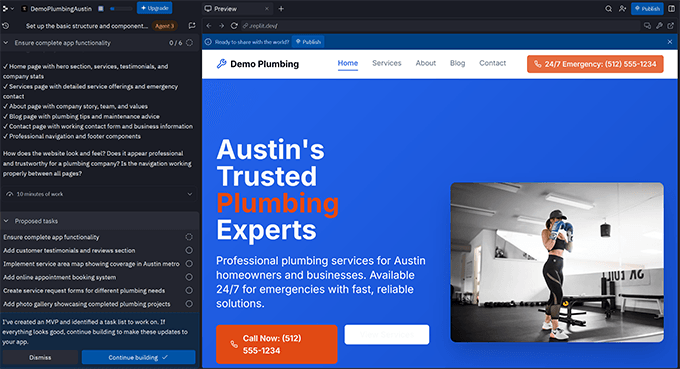The width and height of the screenshot is (680, 369).
Task: Open chat history clock icon
Action: coord(6,26)
